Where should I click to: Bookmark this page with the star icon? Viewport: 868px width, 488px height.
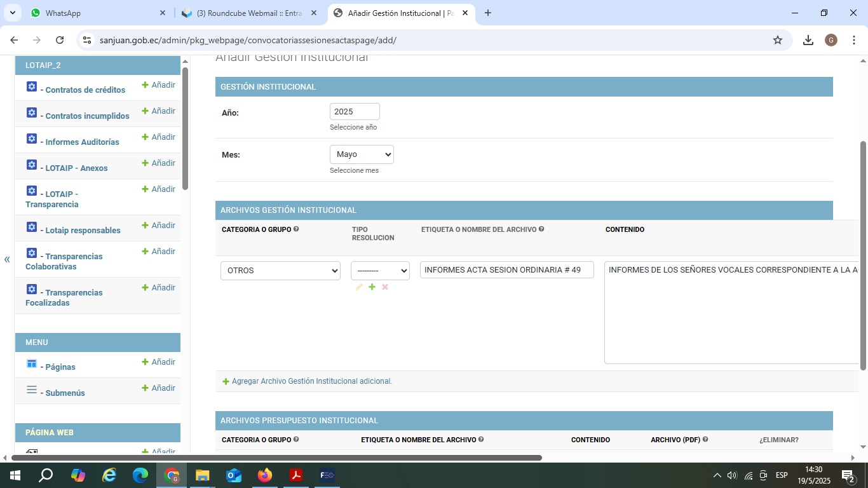coord(777,40)
